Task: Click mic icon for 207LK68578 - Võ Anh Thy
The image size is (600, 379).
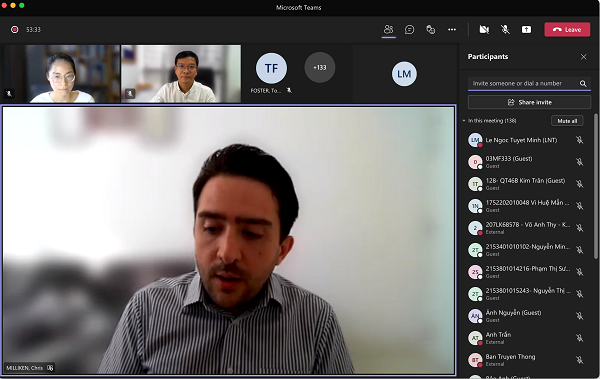Action: click(579, 228)
